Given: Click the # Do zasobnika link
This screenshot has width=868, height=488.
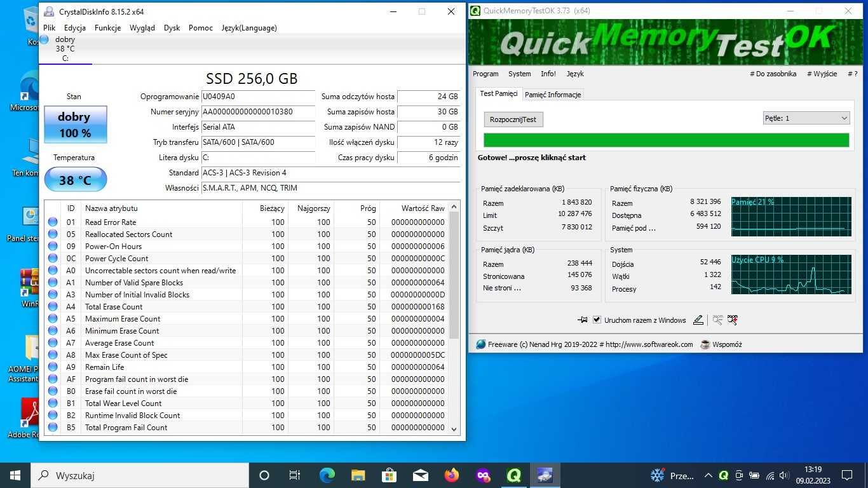Looking at the screenshot, I should [x=773, y=74].
